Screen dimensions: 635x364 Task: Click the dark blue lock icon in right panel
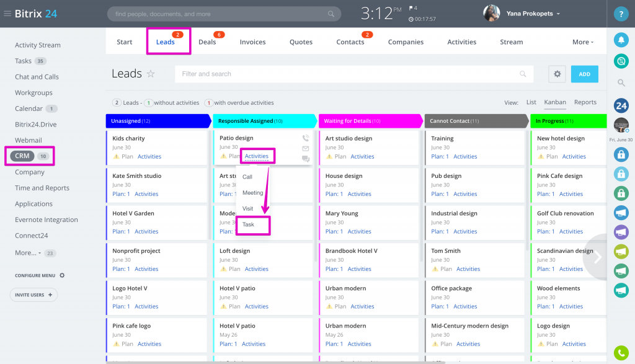click(621, 154)
